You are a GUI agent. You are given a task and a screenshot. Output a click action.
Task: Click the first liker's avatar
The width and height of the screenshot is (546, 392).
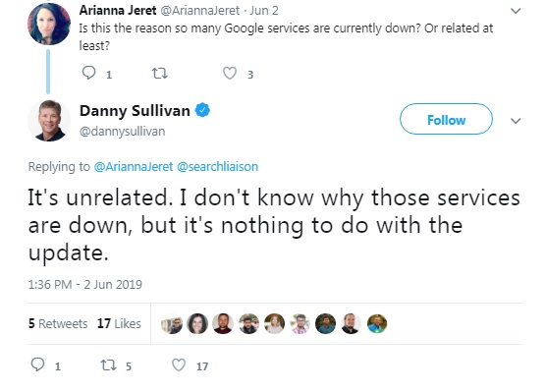[172, 323]
